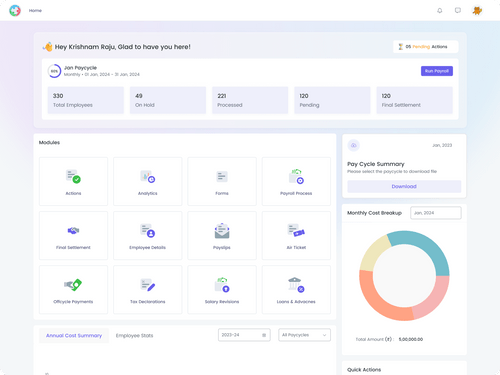
Task: Click the Download button
Action: 404,186
